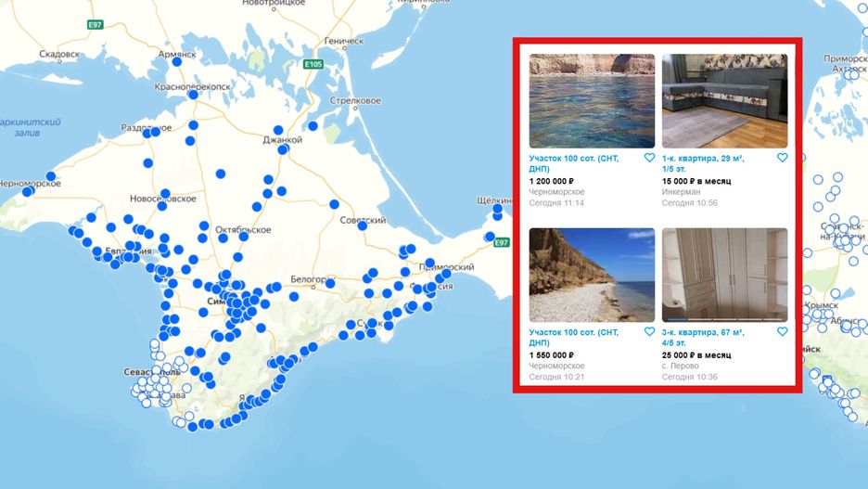
Task: Select the blue map marker at Krasnoperekopsk
Action: [x=193, y=95]
